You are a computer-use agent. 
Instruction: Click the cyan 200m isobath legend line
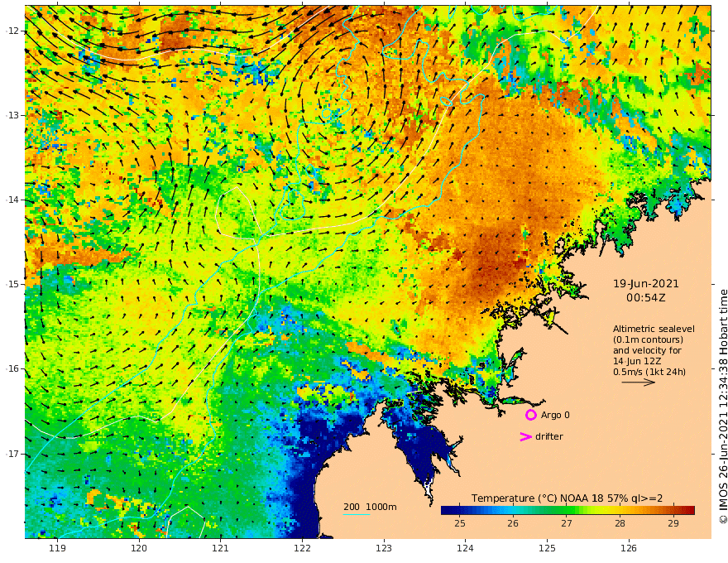(x=357, y=514)
